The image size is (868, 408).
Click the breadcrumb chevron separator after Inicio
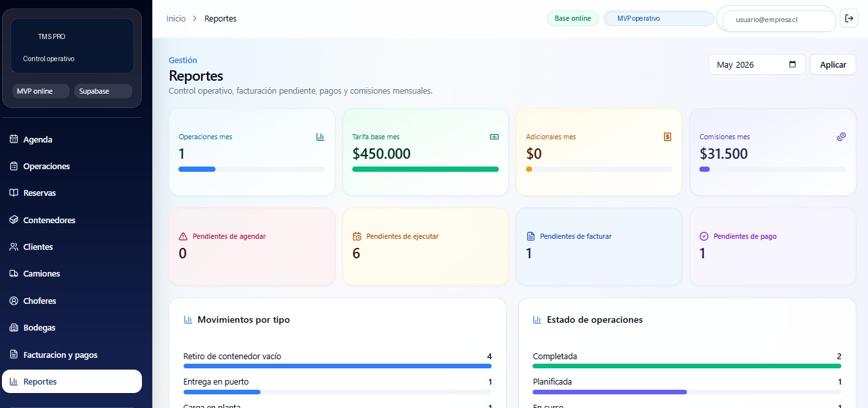195,19
